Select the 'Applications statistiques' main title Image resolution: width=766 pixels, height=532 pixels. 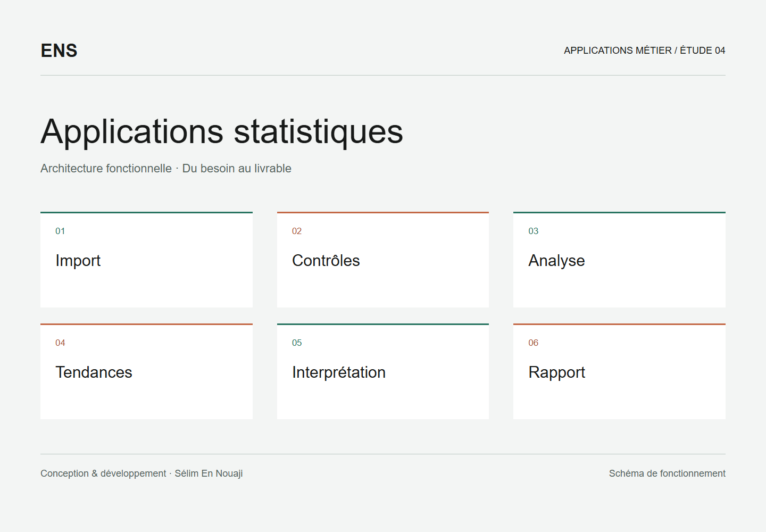222,131
